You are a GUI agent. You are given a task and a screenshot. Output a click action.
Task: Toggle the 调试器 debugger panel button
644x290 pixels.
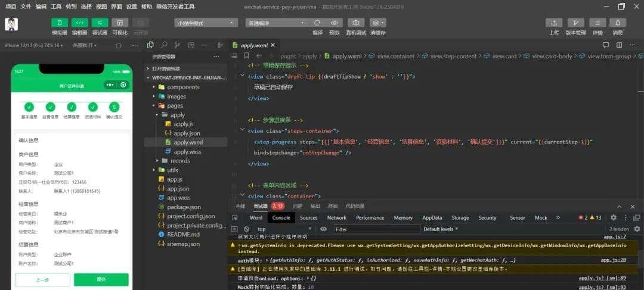pos(100,23)
